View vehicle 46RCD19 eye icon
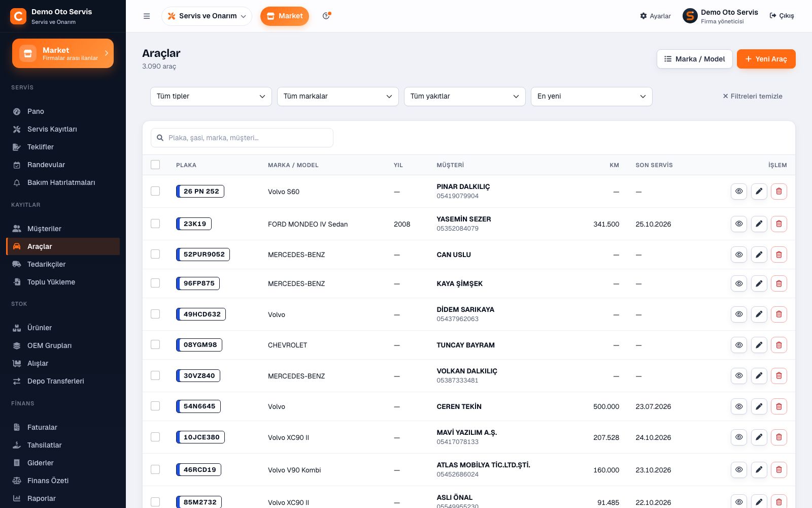The image size is (812, 508). pyautogui.click(x=739, y=470)
